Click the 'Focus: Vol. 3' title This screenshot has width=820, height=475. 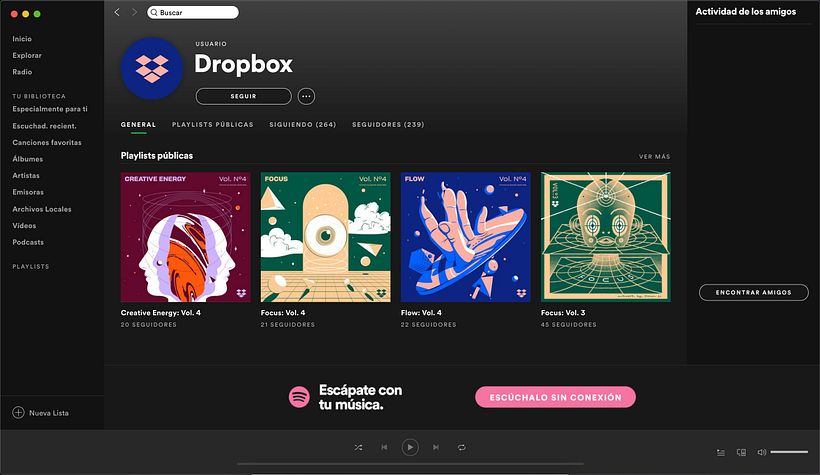click(x=563, y=313)
